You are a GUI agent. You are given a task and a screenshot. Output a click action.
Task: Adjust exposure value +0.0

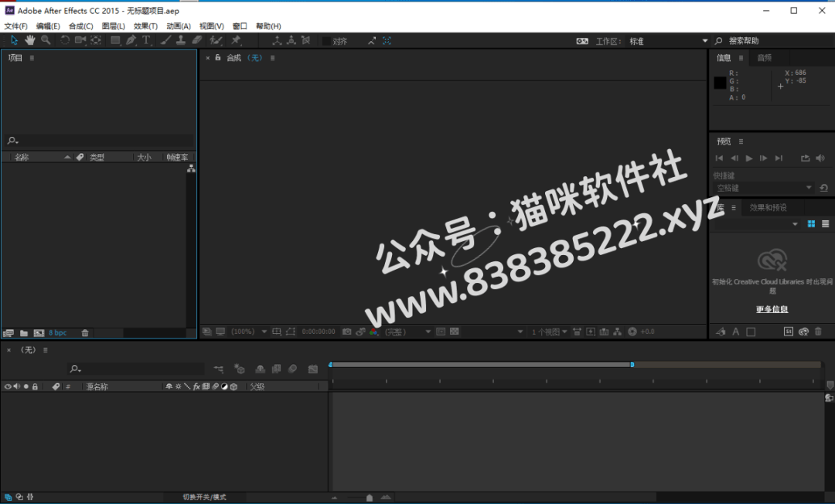click(x=648, y=332)
